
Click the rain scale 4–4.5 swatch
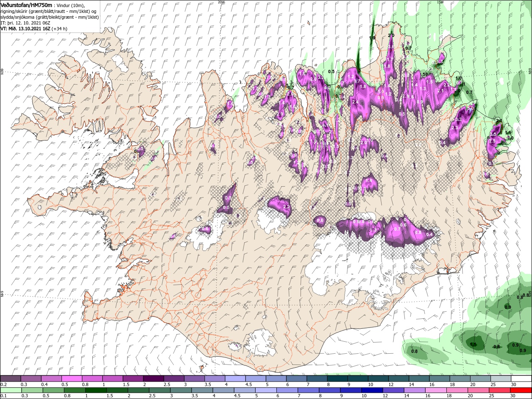(x=224, y=390)
